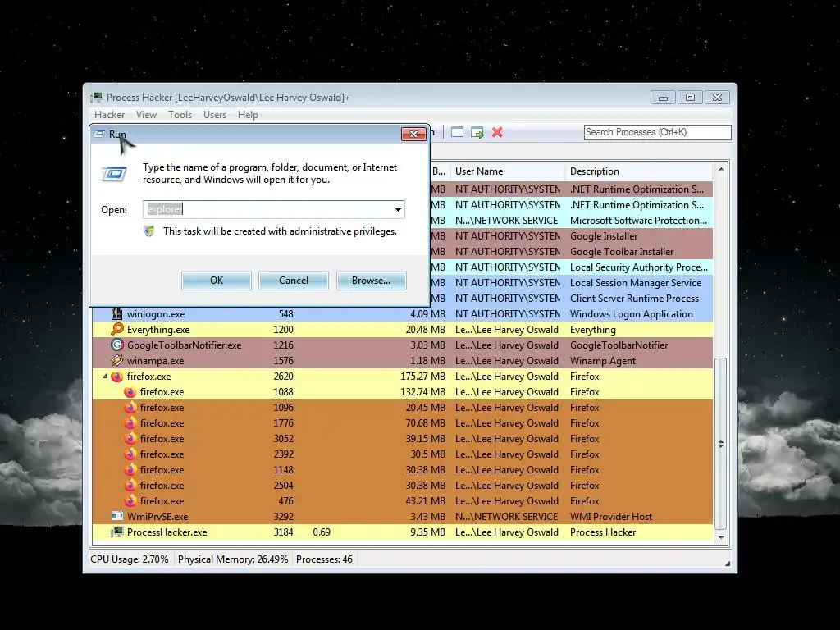Click the Physical Memory status bar entry

tap(232, 559)
